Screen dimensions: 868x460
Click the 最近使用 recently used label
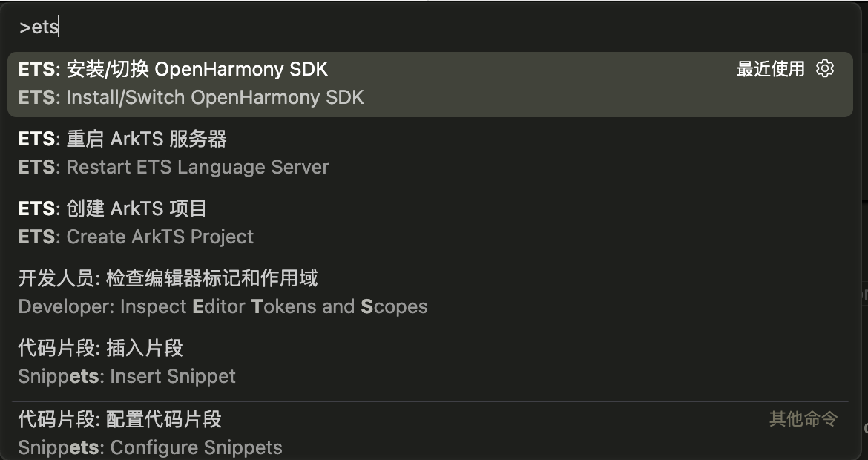coord(770,69)
